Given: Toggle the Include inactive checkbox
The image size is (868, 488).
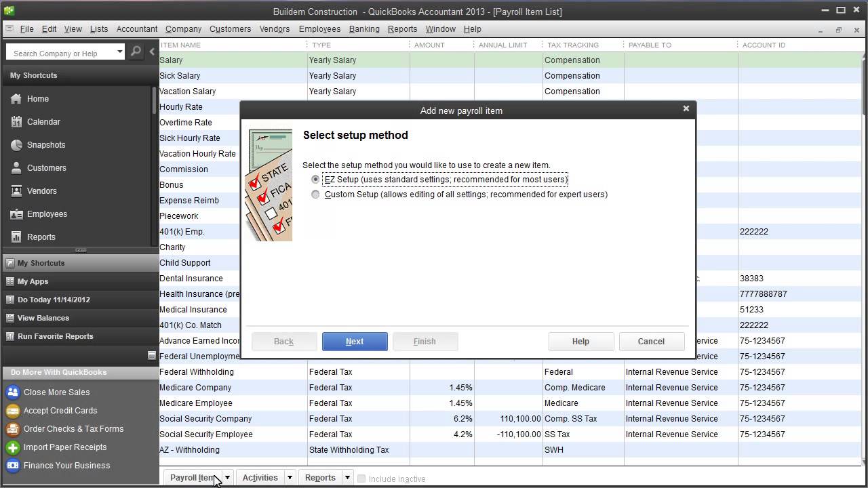Looking at the screenshot, I should pos(361,479).
